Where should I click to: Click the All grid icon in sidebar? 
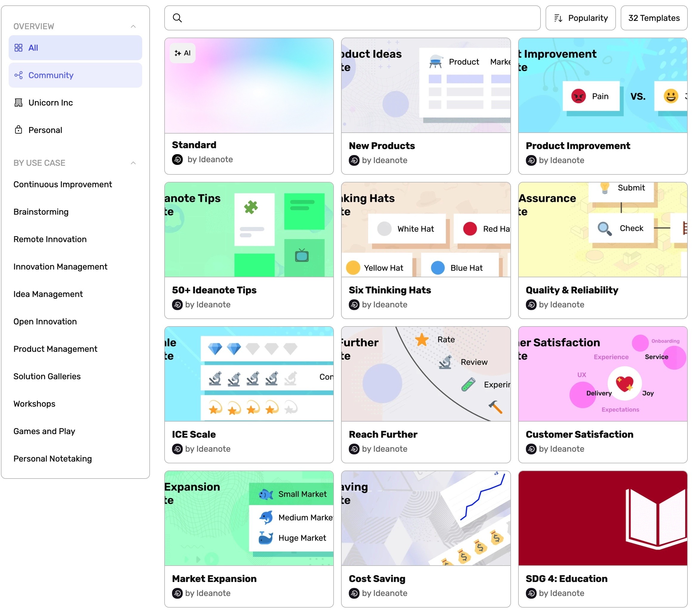pyautogui.click(x=18, y=47)
